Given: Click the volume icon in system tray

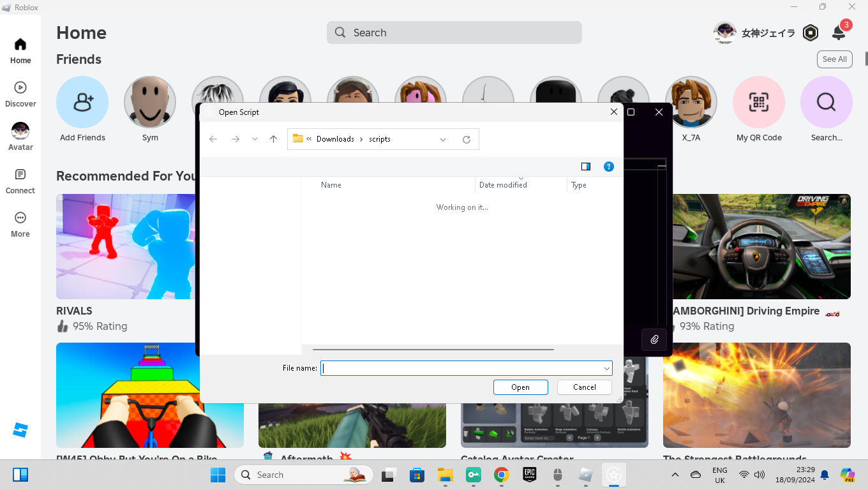Looking at the screenshot, I should (759, 475).
